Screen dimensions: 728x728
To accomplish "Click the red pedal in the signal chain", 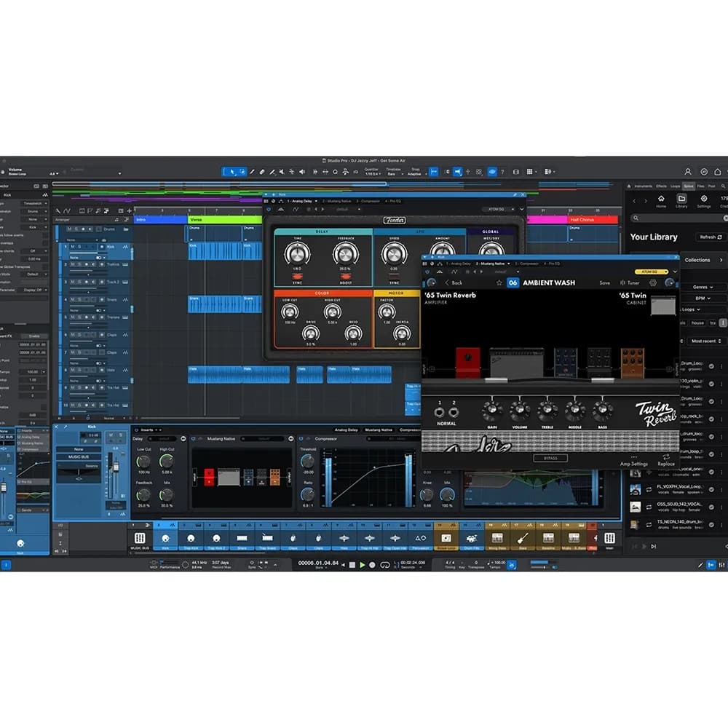I will pos(467,362).
